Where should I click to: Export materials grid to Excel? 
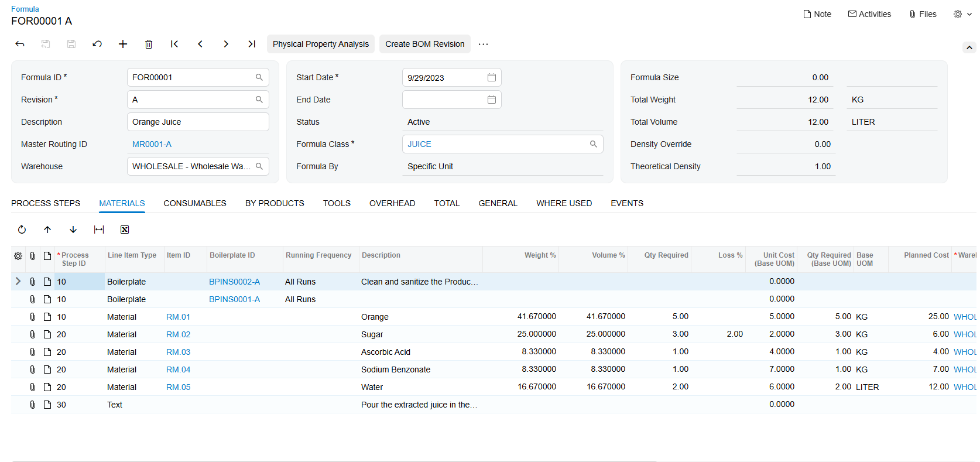pos(125,230)
